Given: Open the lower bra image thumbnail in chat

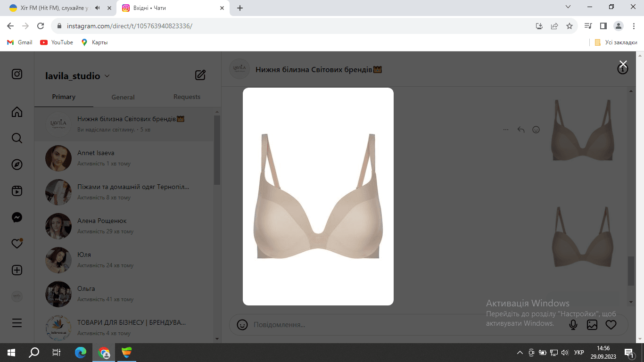Looking at the screenshot, I should point(583,237).
